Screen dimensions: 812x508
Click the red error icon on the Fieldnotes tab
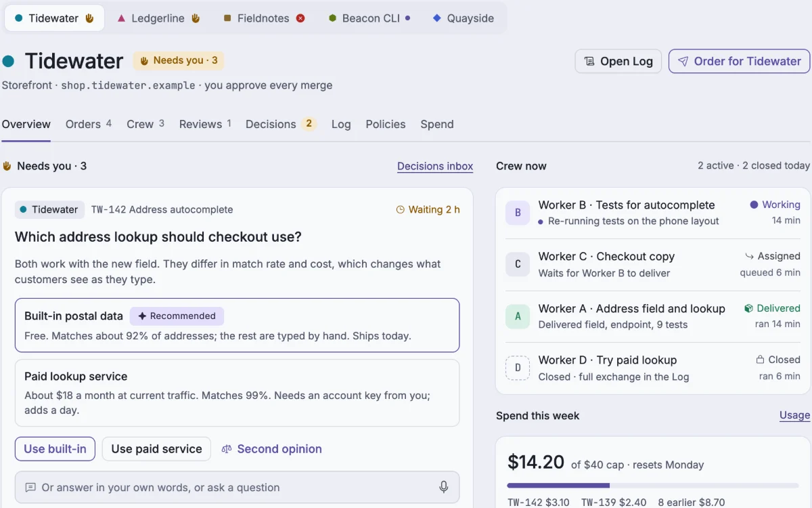click(300, 18)
